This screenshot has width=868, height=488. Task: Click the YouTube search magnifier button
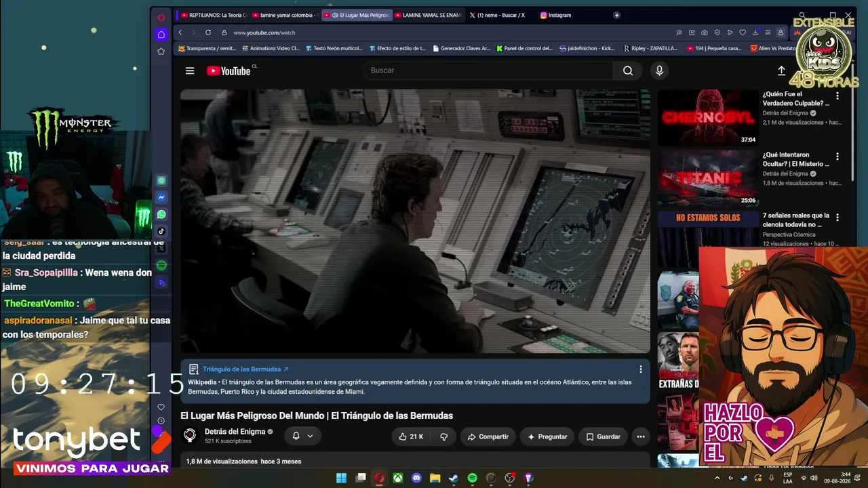pos(627,70)
